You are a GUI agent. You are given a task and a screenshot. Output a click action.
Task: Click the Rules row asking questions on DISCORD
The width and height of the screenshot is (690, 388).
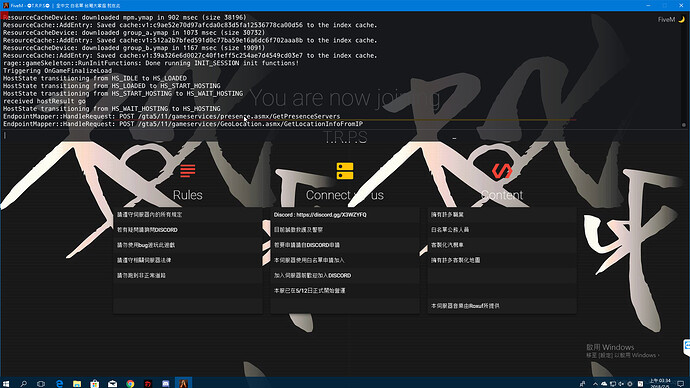[188, 230]
